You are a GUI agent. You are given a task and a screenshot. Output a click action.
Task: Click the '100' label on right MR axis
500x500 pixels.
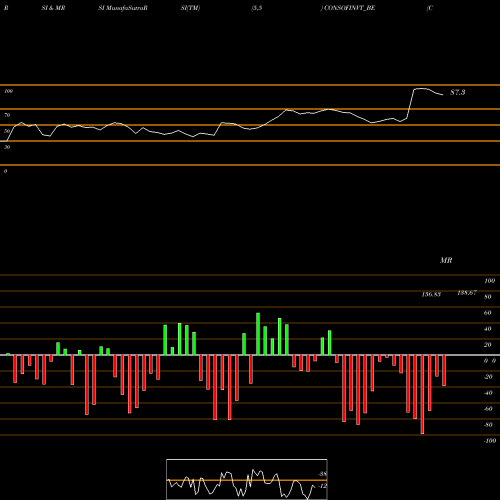click(489, 281)
